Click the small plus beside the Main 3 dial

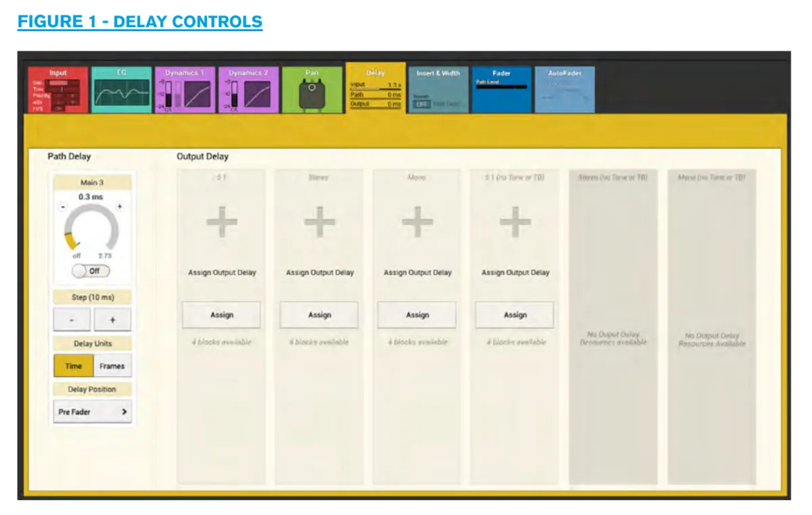point(120,206)
